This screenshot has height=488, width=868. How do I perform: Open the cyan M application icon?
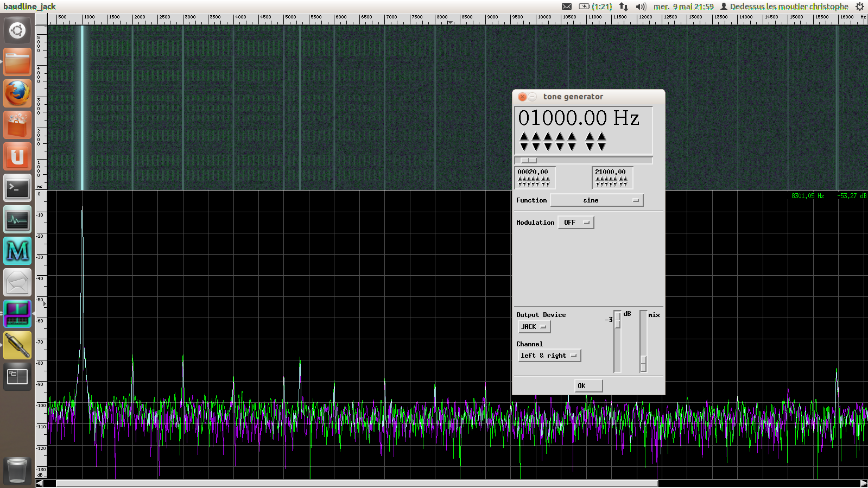coord(17,251)
